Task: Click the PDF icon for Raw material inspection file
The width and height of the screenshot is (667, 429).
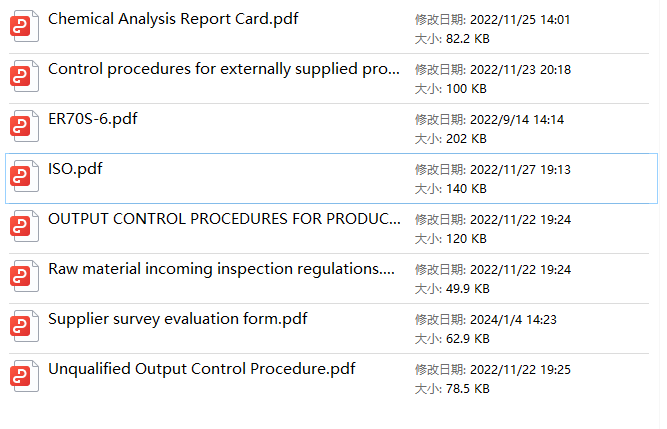Action: tap(24, 277)
